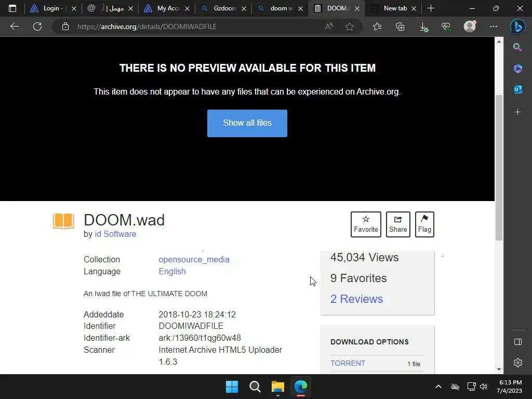Click the browser back arrow
532x399 pixels.
14,26
